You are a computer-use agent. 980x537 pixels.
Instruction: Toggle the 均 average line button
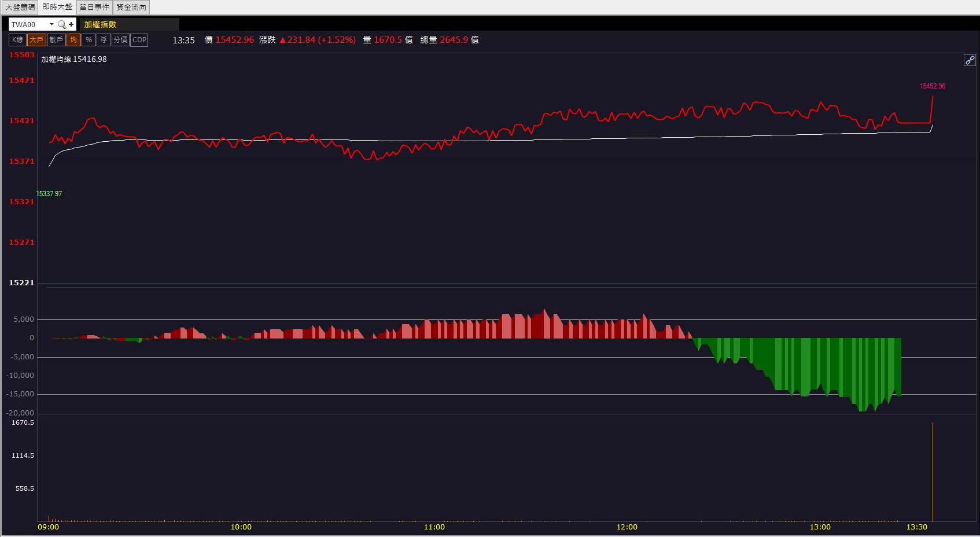coord(73,40)
